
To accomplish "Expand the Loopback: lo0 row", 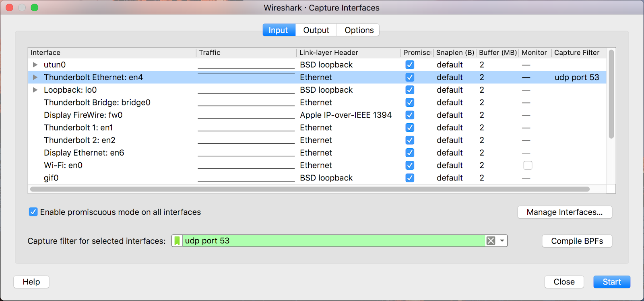I will (35, 90).
